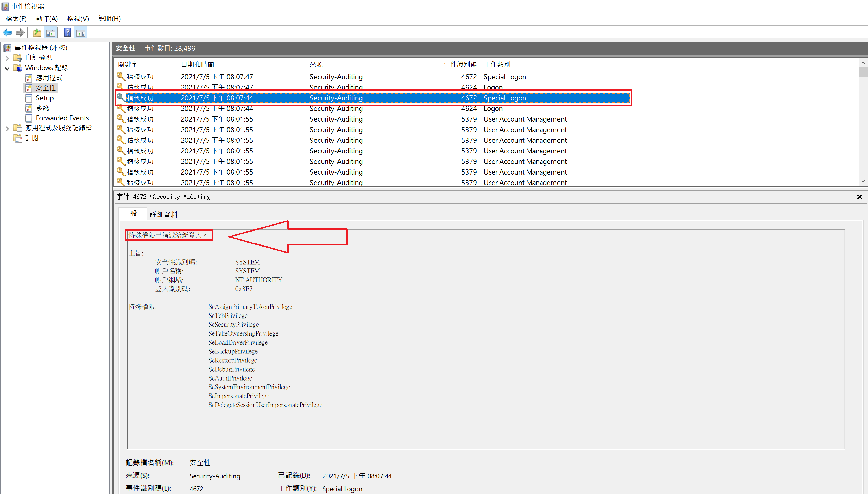This screenshot has width=868, height=494.
Task: Click the event list scrollbar thumb
Action: click(x=863, y=72)
